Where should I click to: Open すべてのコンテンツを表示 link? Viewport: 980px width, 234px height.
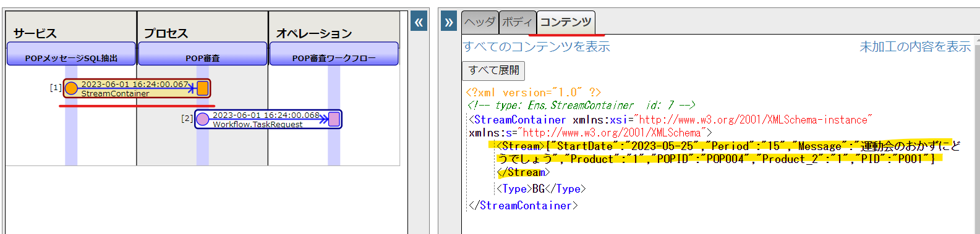537,47
